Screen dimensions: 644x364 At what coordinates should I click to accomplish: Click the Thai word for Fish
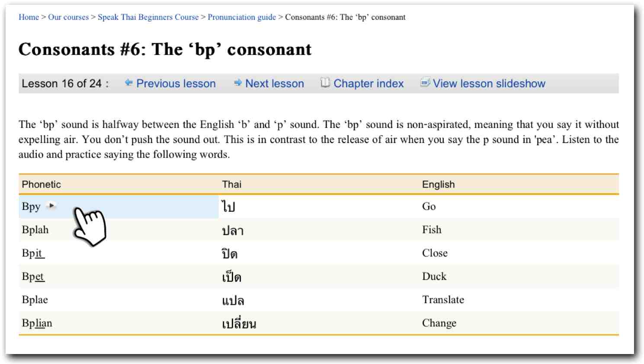(233, 231)
